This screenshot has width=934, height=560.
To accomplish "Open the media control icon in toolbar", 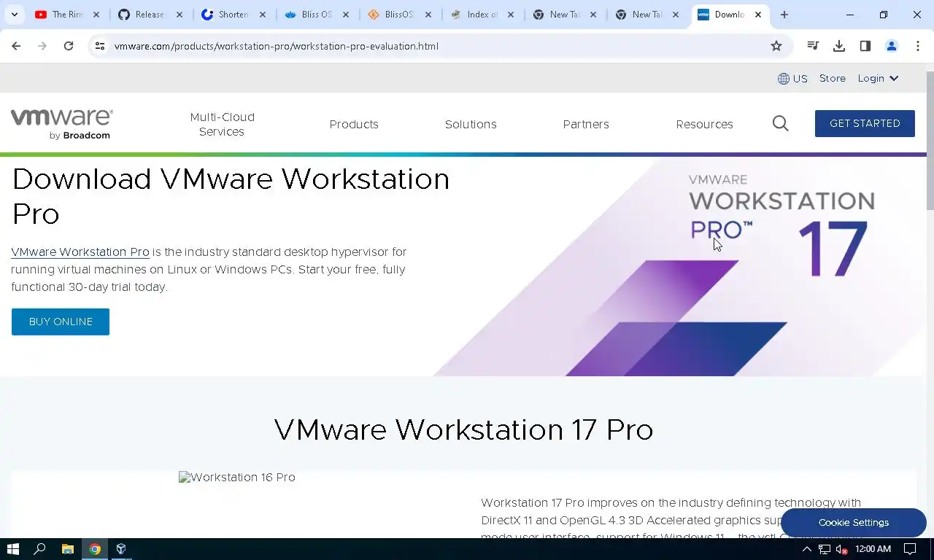I will pos(813,46).
